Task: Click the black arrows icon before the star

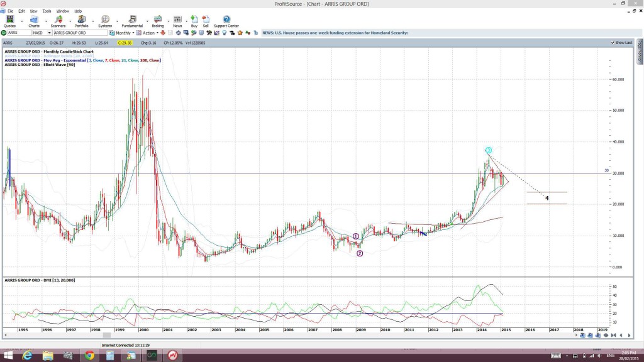Action: [x=232, y=33]
